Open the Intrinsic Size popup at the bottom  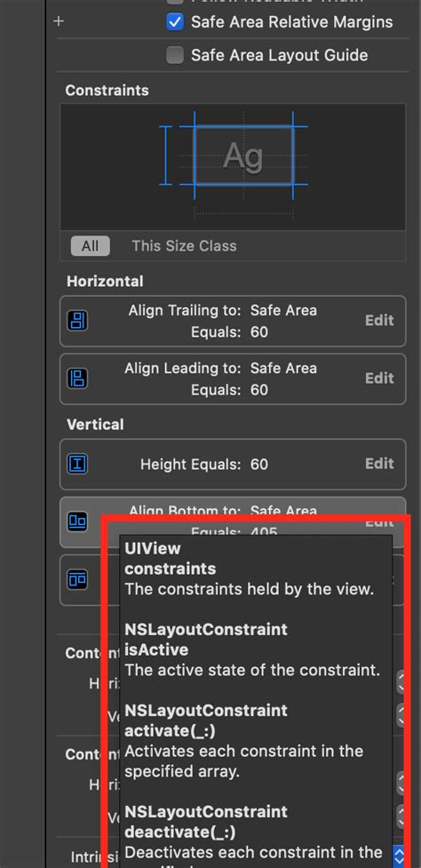click(x=399, y=856)
